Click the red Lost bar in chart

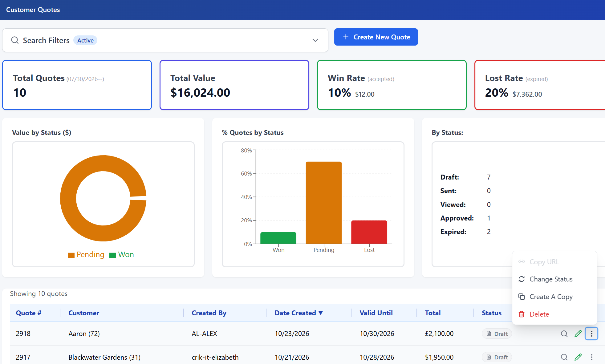(369, 232)
